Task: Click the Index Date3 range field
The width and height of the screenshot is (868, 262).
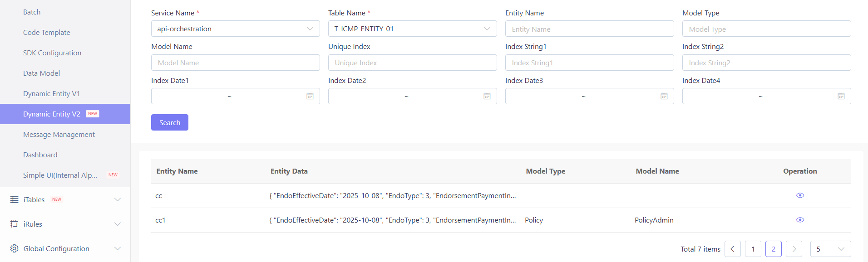Action: (590, 96)
